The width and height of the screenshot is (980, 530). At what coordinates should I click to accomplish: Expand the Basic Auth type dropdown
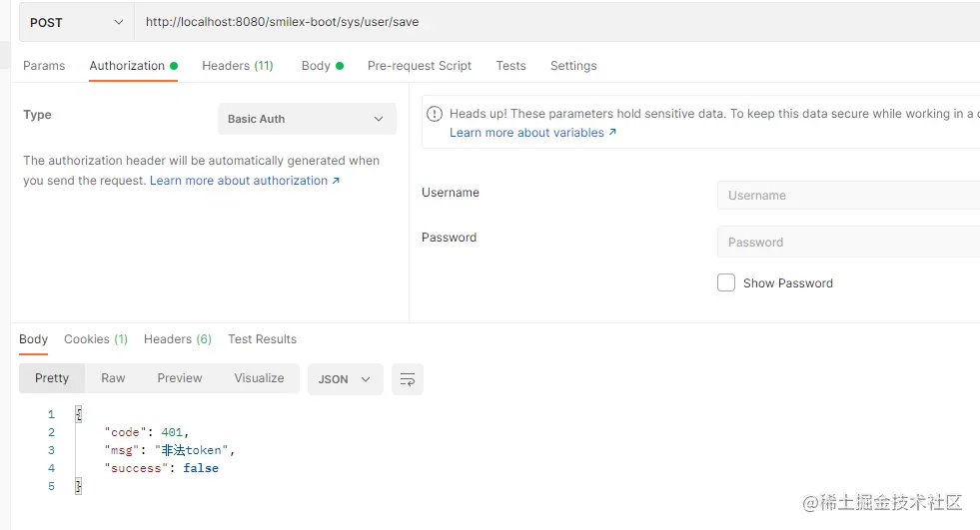[307, 119]
